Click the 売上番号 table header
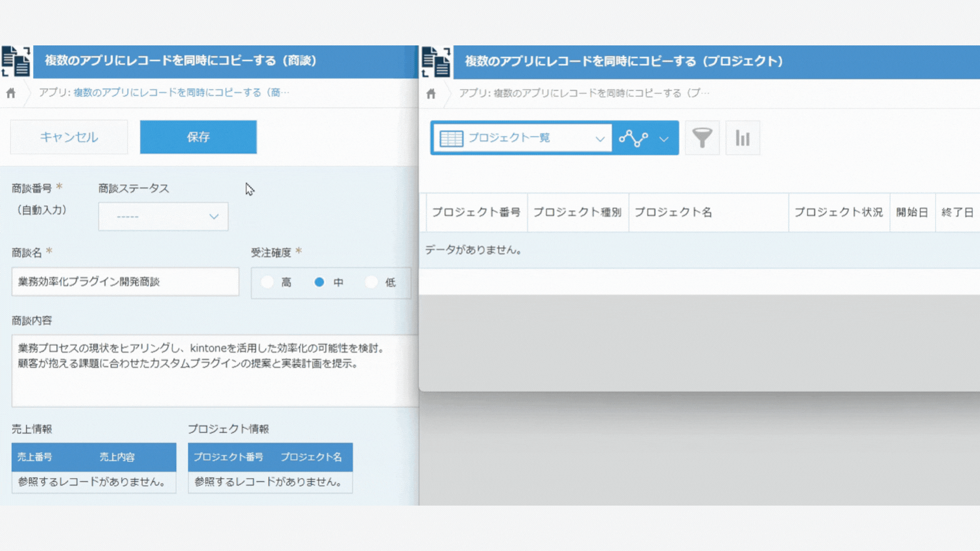The image size is (980, 551). [35, 457]
